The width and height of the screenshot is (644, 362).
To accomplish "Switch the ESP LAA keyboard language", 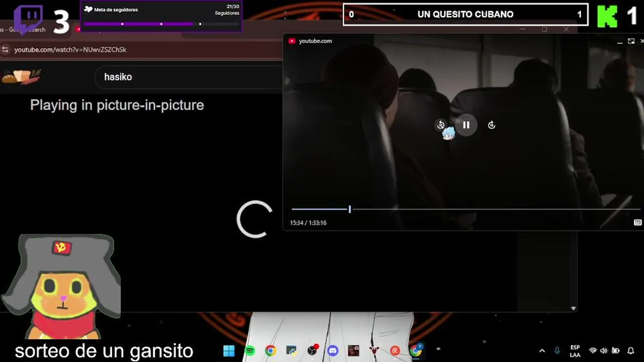I will point(575,351).
